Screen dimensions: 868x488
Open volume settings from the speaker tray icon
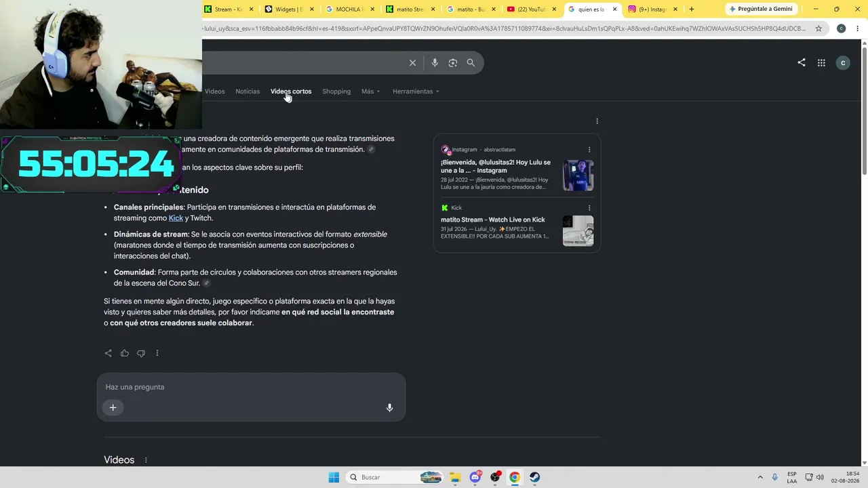tap(820, 477)
